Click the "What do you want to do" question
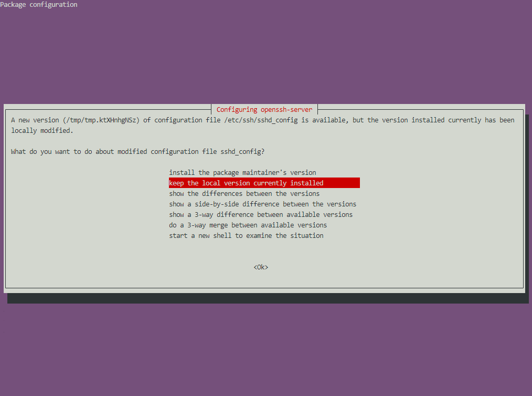 138,151
